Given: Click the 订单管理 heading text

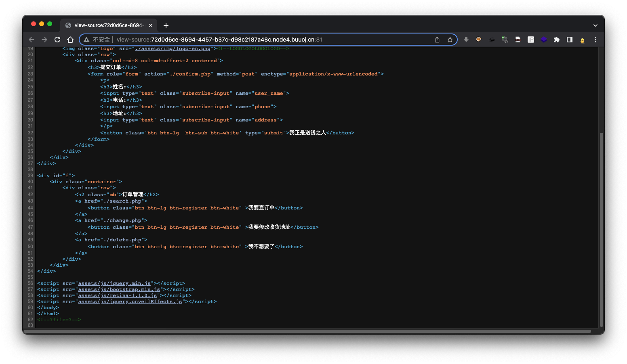Looking at the screenshot, I should click(133, 195).
